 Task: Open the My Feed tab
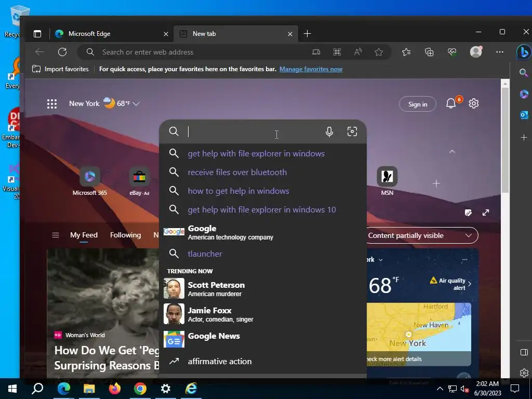84,235
